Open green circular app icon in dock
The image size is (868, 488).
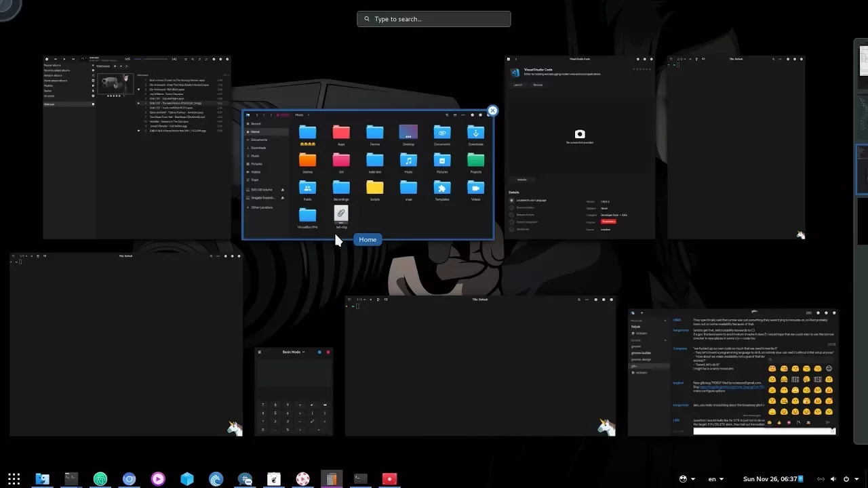[100, 479]
